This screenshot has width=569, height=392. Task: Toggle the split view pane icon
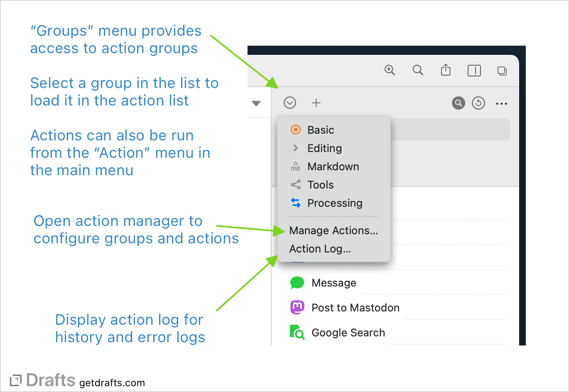click(x=474, y=71)
